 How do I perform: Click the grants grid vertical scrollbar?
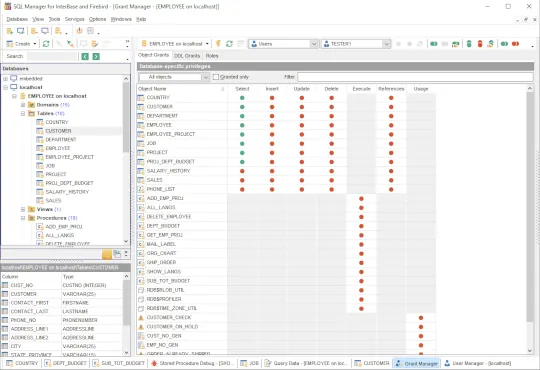tap(530, 220)
